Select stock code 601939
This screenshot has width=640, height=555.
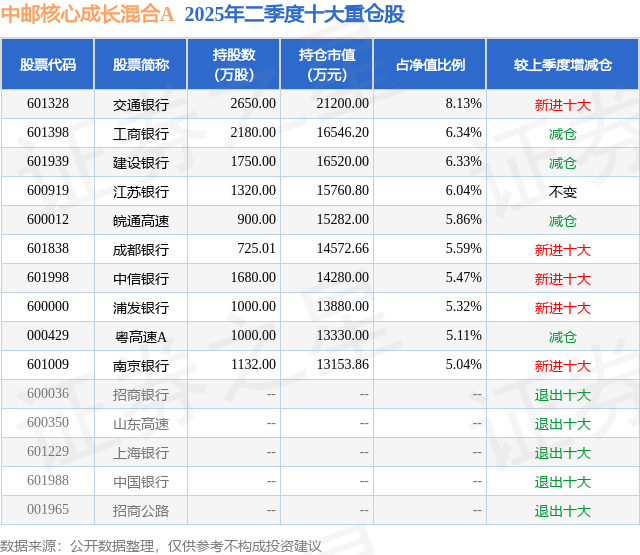(x=48, y=162)
